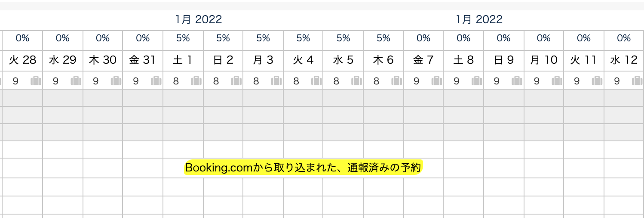Click availability count 9 under 木 30
This screenshot has height=218, width=644.
(x=95, y=81)
